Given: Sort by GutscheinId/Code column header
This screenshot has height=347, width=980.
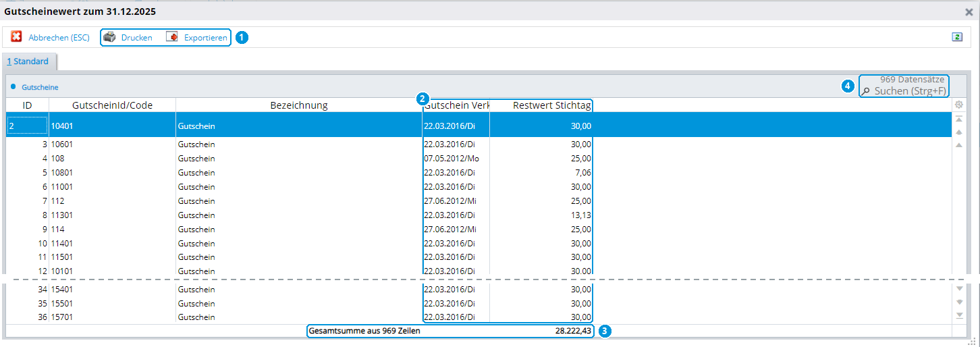Looking at the screenshot, I should click(x=112, y=105).
